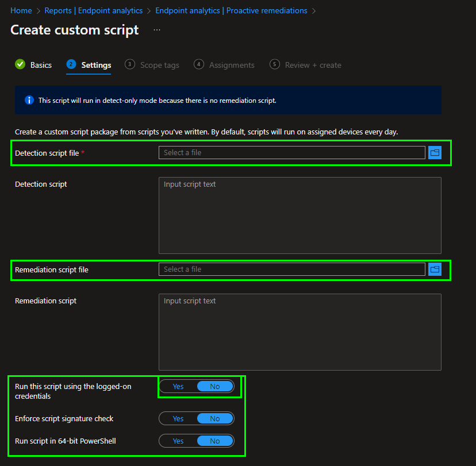The image size is (476, 466).
Task: Click the detection script file browse folder icon
Action: point(435,153)
